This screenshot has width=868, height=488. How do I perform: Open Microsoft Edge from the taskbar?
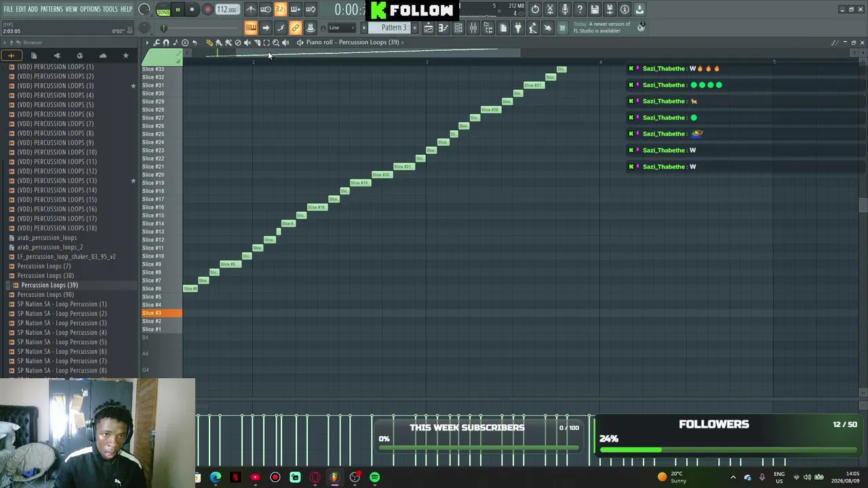point(216,477)
